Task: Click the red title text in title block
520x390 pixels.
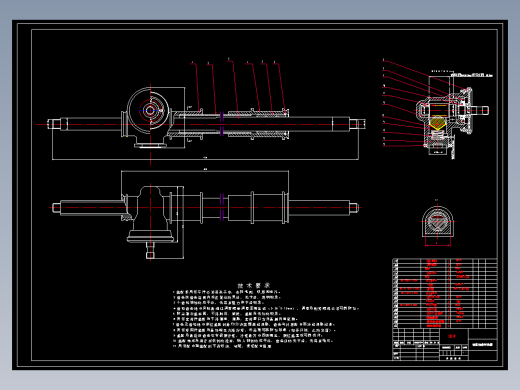Action: click(452, 336)
